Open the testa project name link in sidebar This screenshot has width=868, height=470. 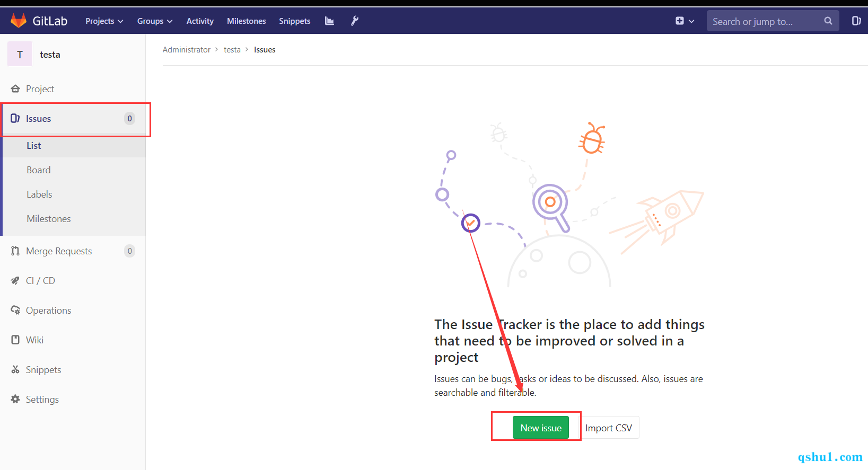coord(50,55)
